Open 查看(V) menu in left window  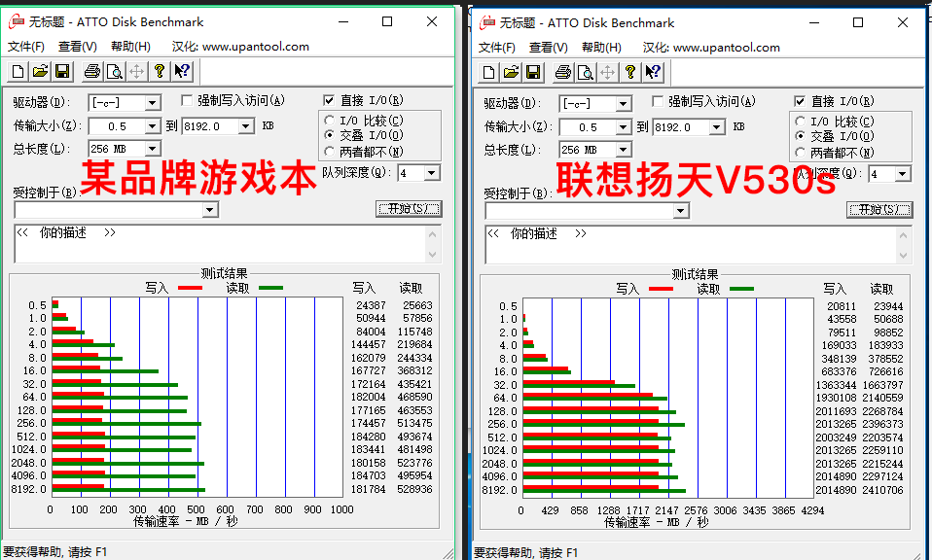point(77,47)
